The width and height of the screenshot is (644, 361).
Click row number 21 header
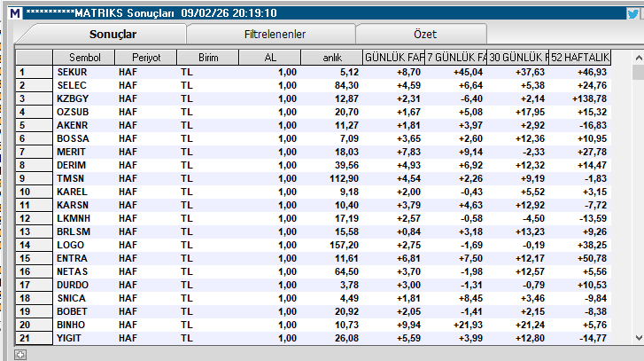click(x=34, y=338)
